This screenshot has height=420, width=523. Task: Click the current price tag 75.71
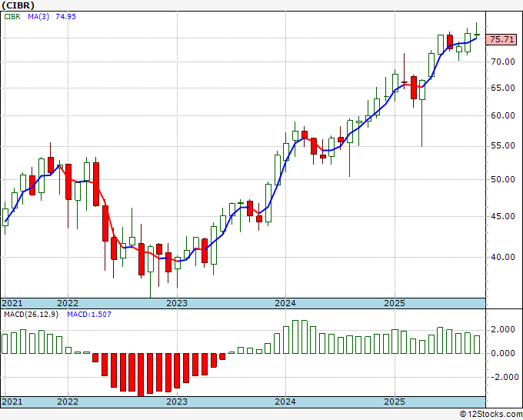[x=502, y=39]
